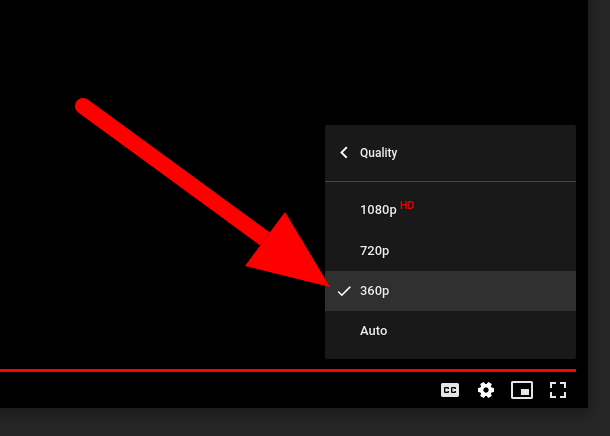610x436 pixels.
Task: Click the Quality menu header text
Action: tap(379, 153)
